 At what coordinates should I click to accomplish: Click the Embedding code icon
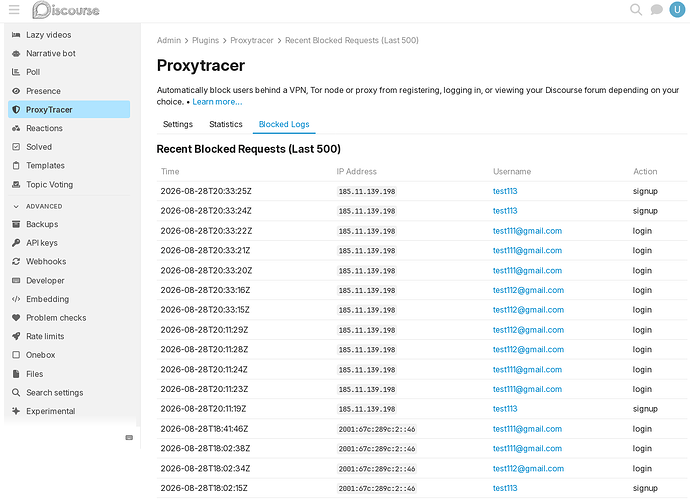(16, 299)
